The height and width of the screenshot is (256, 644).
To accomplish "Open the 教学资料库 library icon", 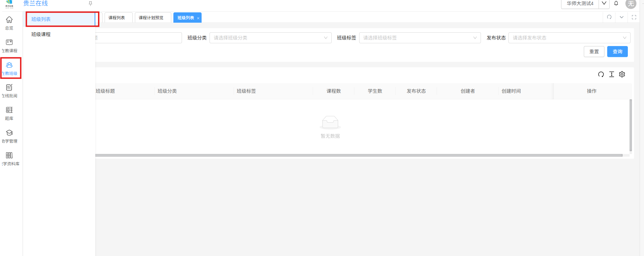I will click(x=9, y=159).
